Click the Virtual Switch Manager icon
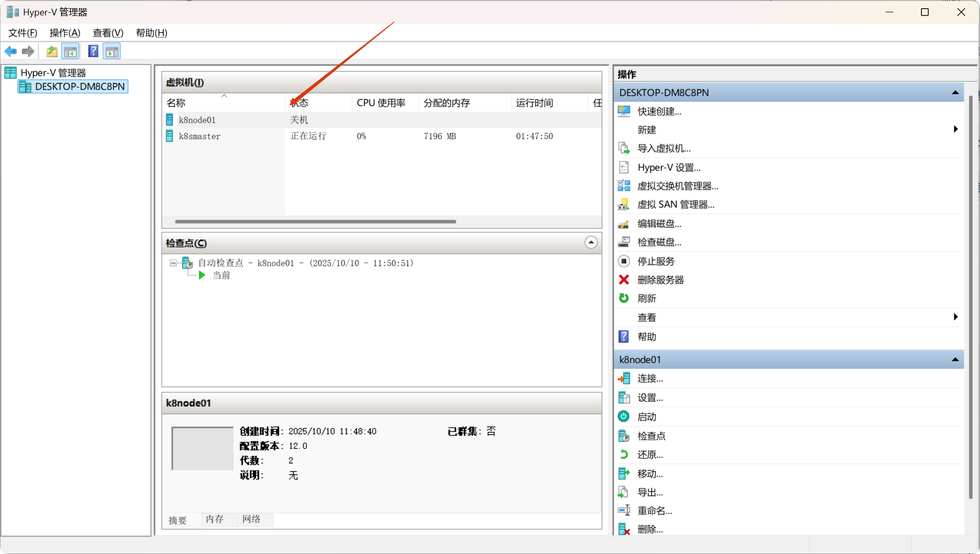 click(x=624, y=186)
